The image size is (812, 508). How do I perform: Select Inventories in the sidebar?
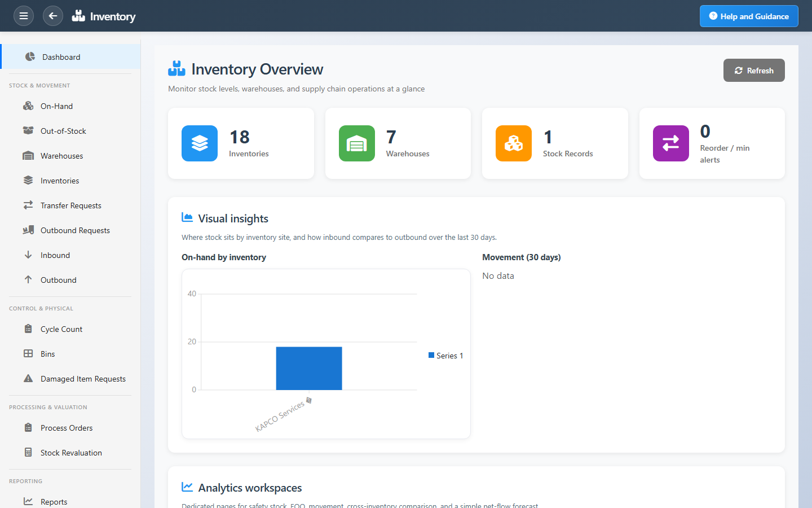[x=70, y=181]
